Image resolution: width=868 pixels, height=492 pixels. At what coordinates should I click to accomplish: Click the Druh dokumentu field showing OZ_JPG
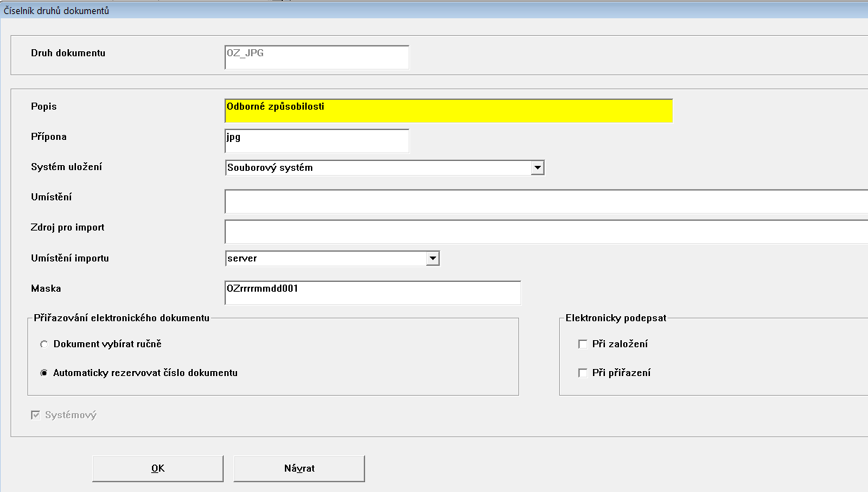pyautogui.click(x=317, y=57)
